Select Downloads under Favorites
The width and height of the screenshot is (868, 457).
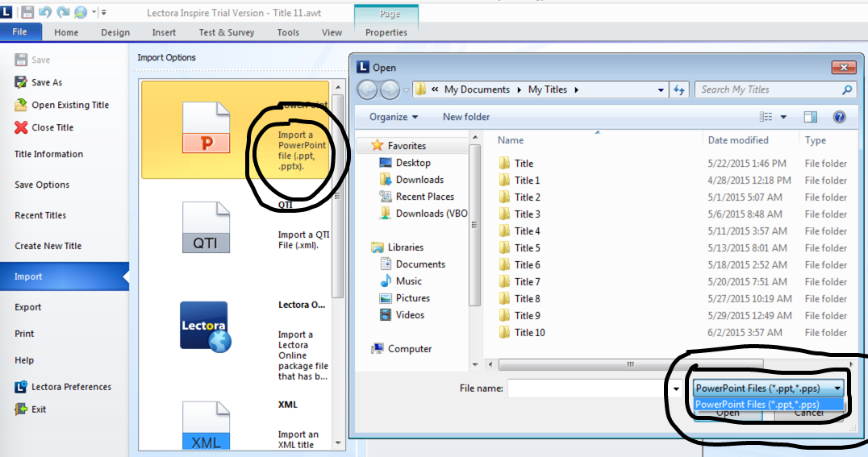click(x=412, y=180)
